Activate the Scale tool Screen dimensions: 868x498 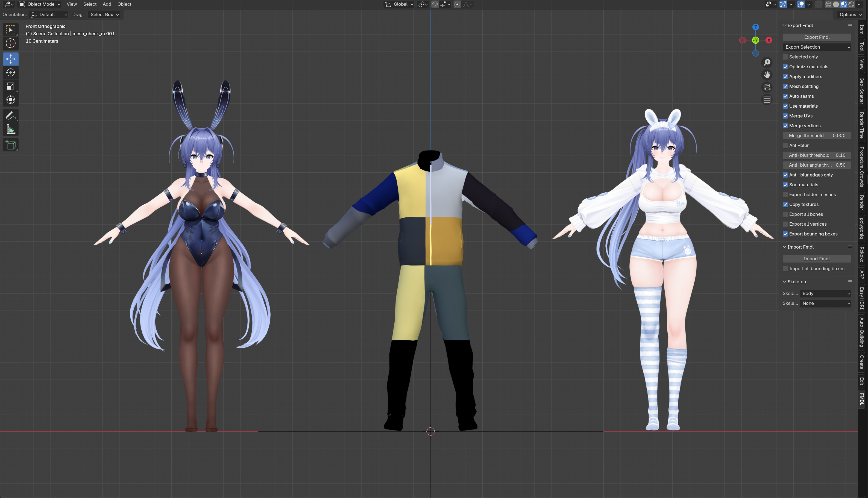[11, 86]
